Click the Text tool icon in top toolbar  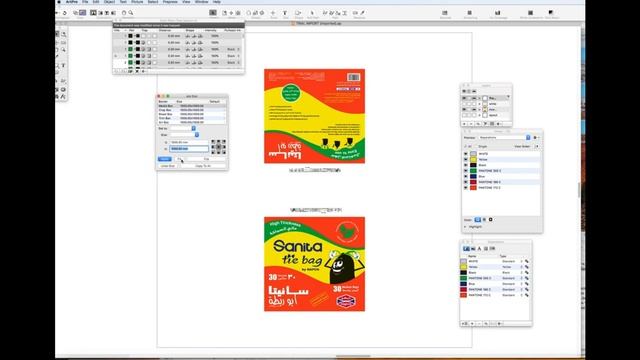(285, 13)
